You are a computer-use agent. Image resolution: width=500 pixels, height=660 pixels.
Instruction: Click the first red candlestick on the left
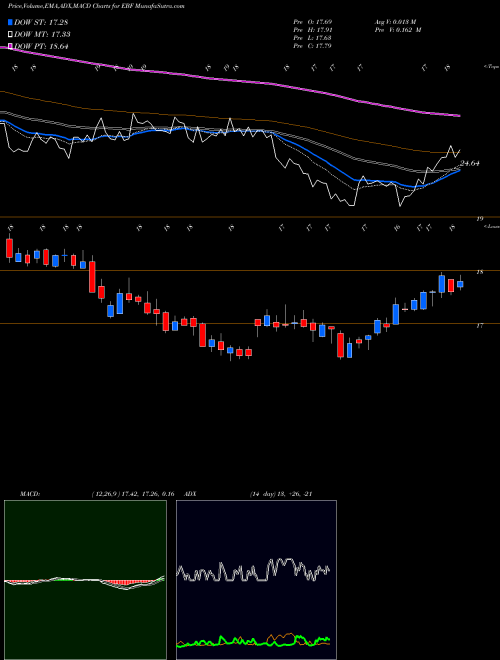point(9,248)
